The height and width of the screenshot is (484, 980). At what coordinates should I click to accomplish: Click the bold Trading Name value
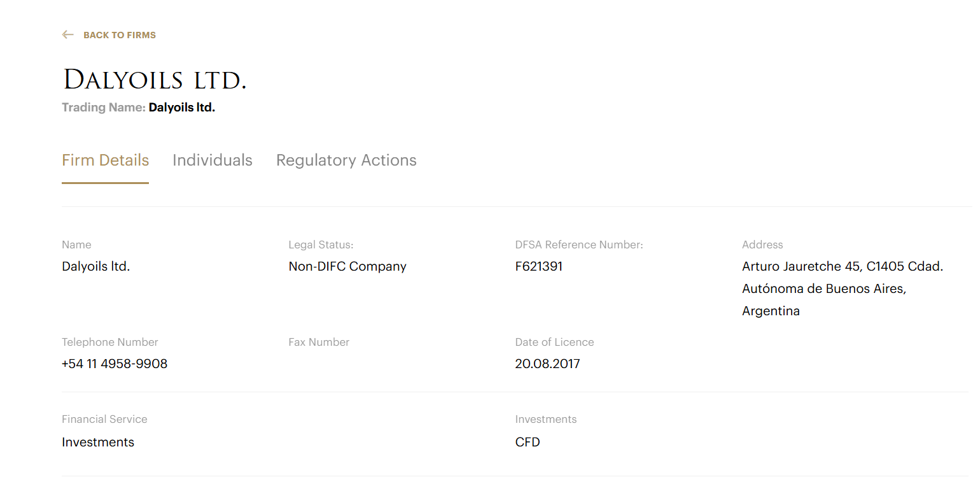click(x=182, y=108)
